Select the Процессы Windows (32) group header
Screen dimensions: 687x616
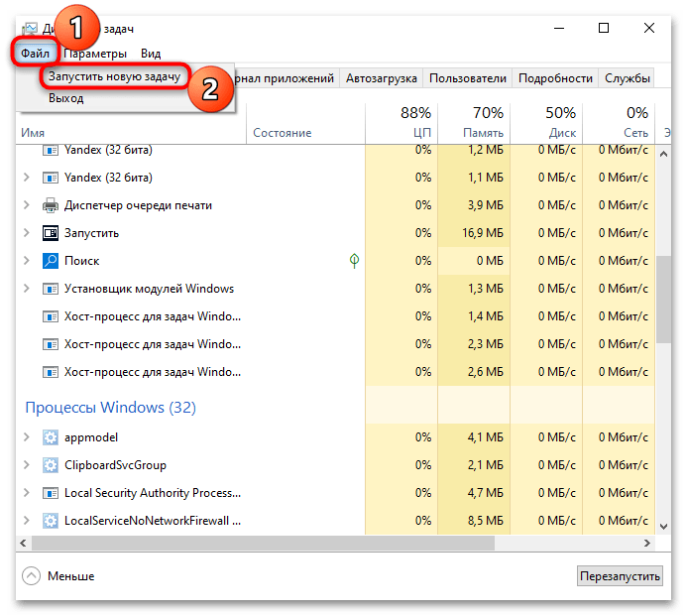(x=110, y=408)
